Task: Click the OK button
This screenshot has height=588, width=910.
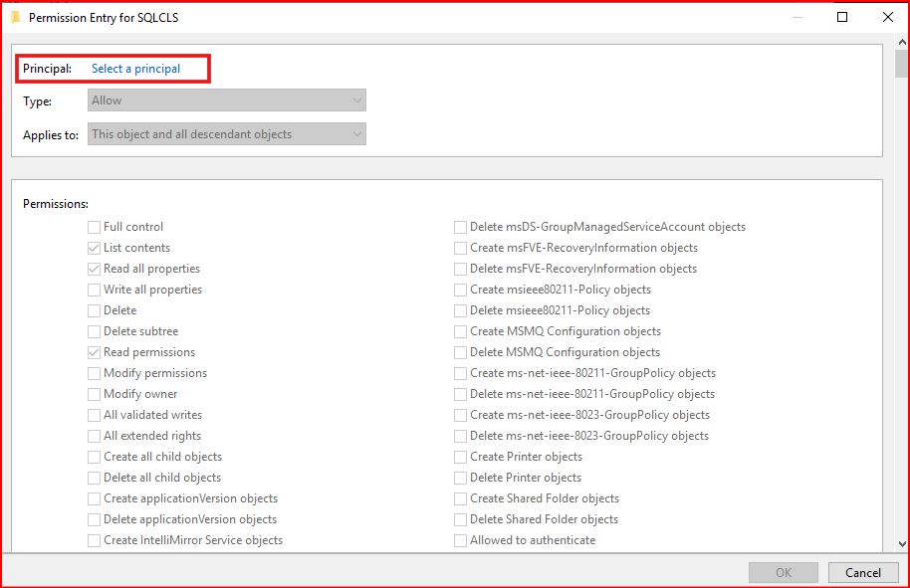Action: (x=784, y=572)
